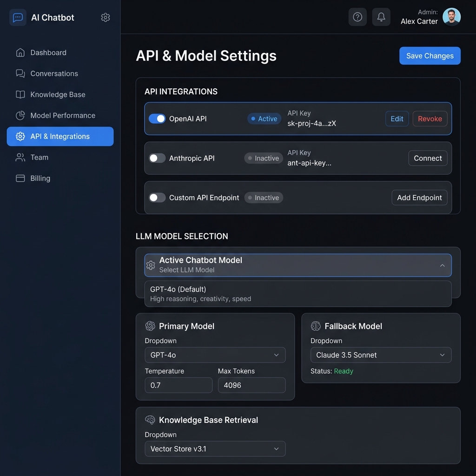Open sidebar settings gear next to AI Chatbot
The height and width of the screenshot is (476, 476).
[x=106, y=17]
